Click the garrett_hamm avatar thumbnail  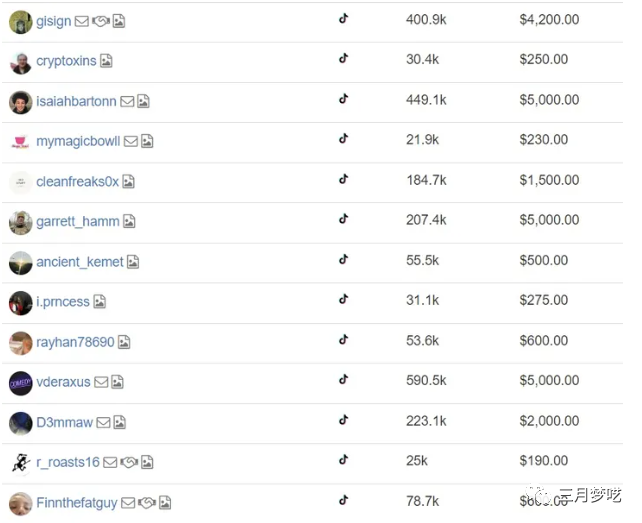tap(21, 222)
